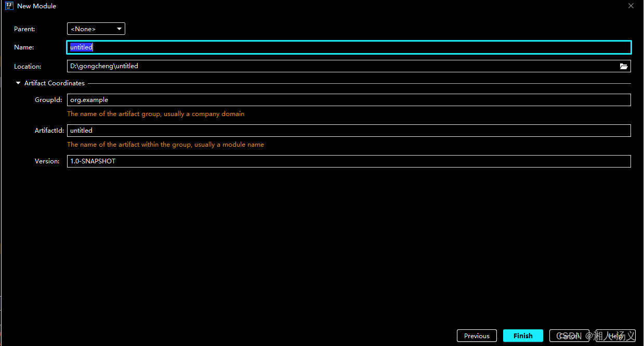Screen dimensions: 644x346
Task: Cancel the New Module dialog
Action: click(569, 336)
